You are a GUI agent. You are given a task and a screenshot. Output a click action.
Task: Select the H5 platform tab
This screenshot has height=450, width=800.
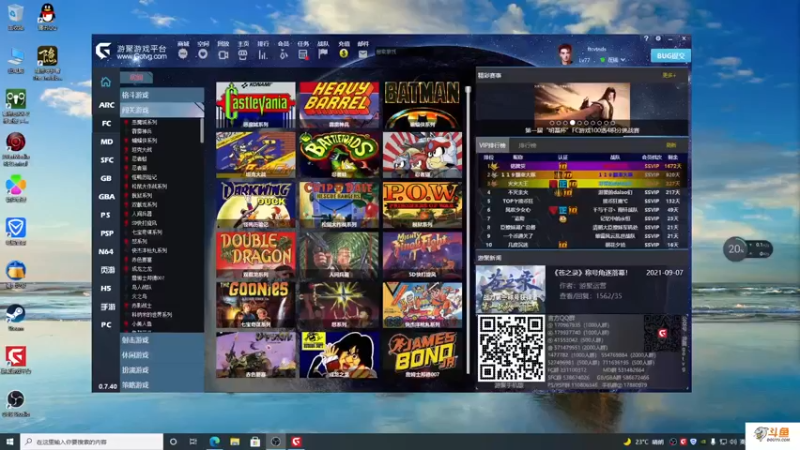coord(106,288)
